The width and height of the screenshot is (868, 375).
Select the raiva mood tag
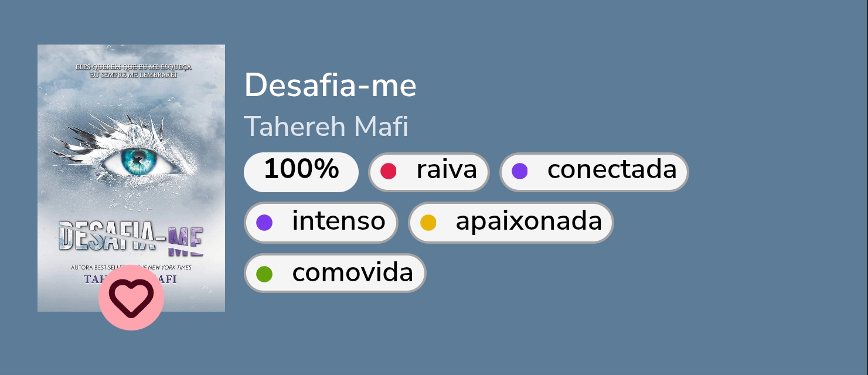[x=429, y=172]
